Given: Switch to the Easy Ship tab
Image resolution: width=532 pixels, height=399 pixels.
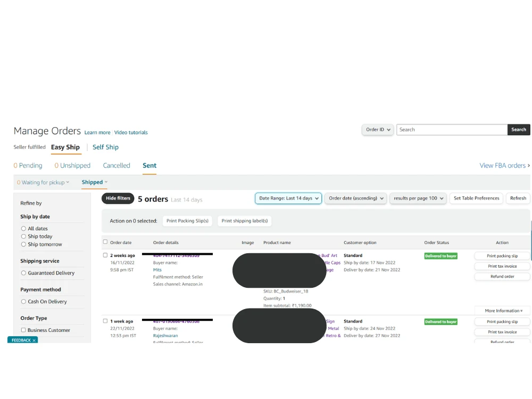Looking at the screenshot, I should click(x=65, y=147).
